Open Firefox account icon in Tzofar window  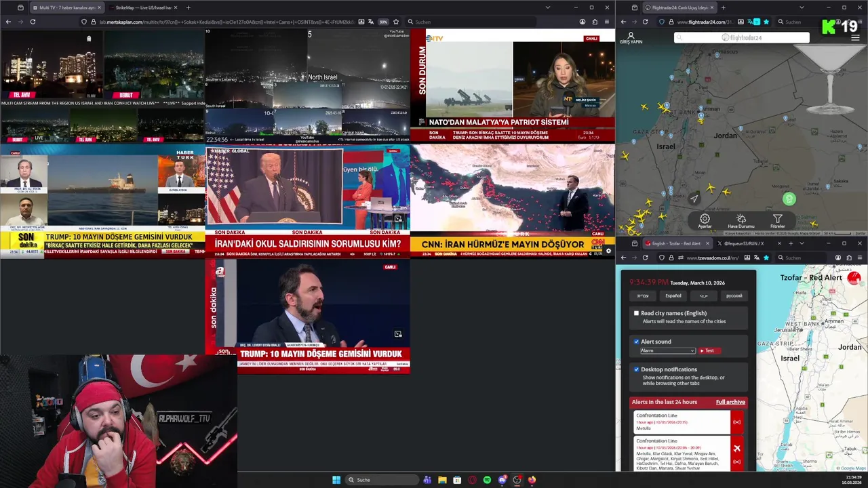click(x=838, y=258)
